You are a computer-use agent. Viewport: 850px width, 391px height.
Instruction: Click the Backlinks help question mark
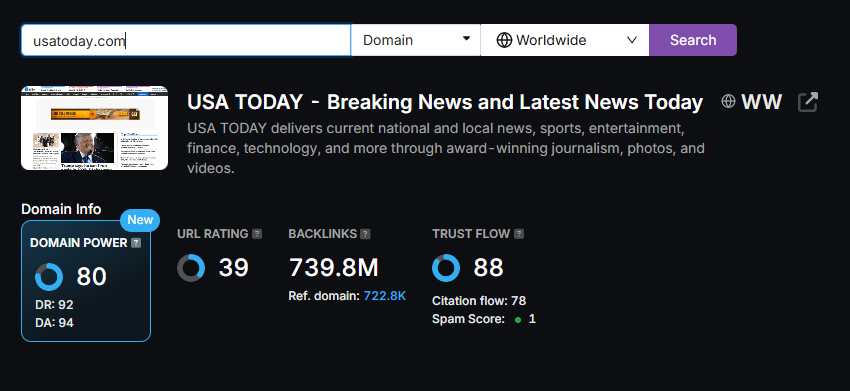[366, 234]
